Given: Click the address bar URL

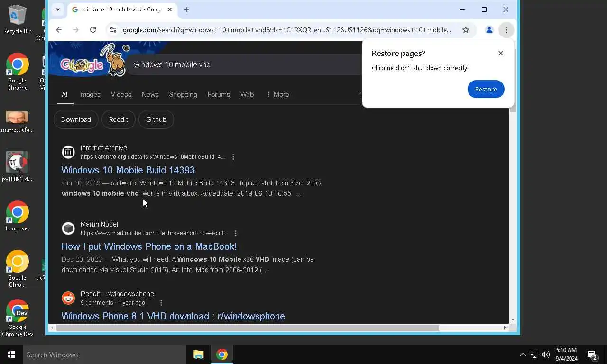Looking at the screenshot, I should (x=286, y=30).
